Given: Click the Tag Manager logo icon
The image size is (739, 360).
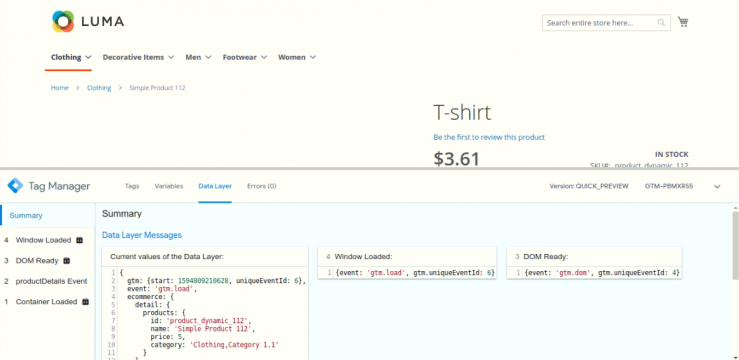Looking at the screenshot, I should click(15, 186).
